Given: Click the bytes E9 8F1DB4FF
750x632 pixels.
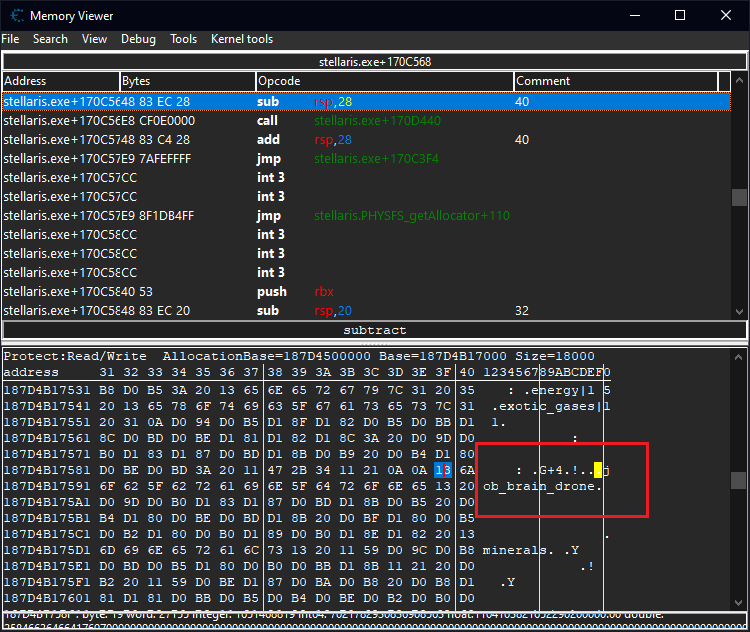Looking at the screenshot, I should (157, 216).
